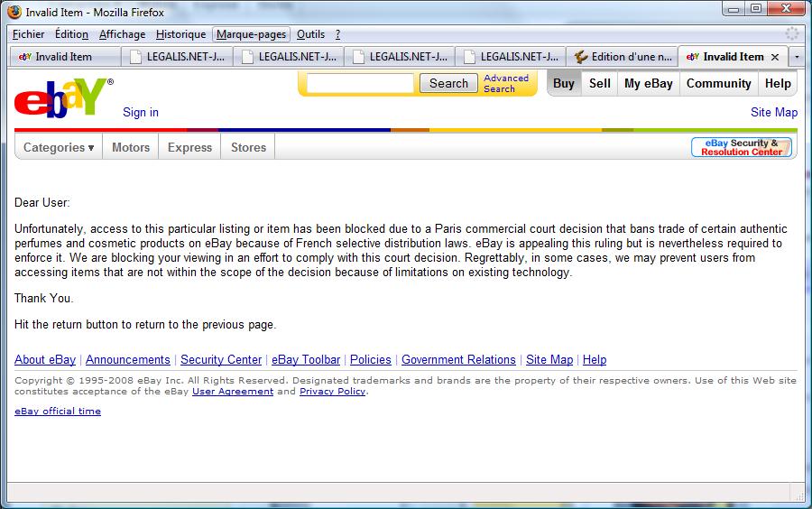Click the 'Dear User:' text
Viewport: 812px width, 509px height.
(x=42, y=202)
